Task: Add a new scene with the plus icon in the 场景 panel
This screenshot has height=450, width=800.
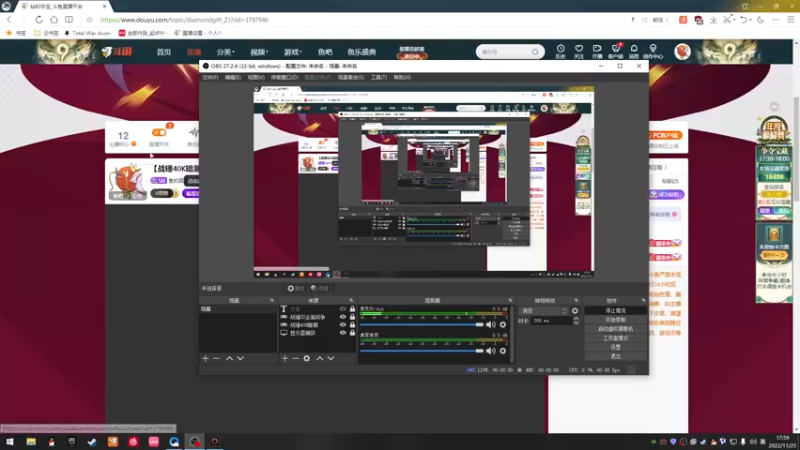Action: pyautogui.click(x=205, y=359)
